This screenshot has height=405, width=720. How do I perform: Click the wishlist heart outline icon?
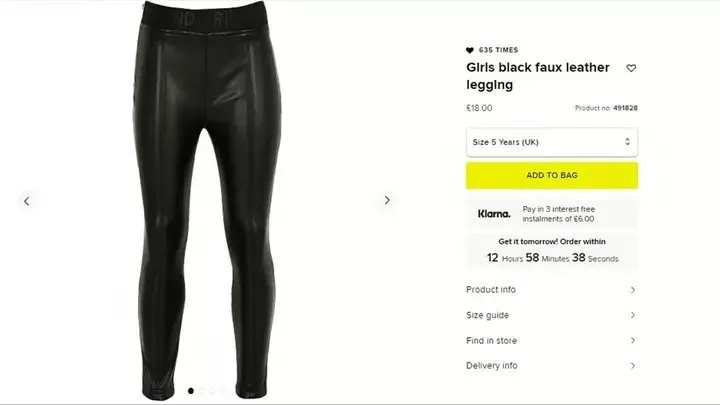[631, 68]
